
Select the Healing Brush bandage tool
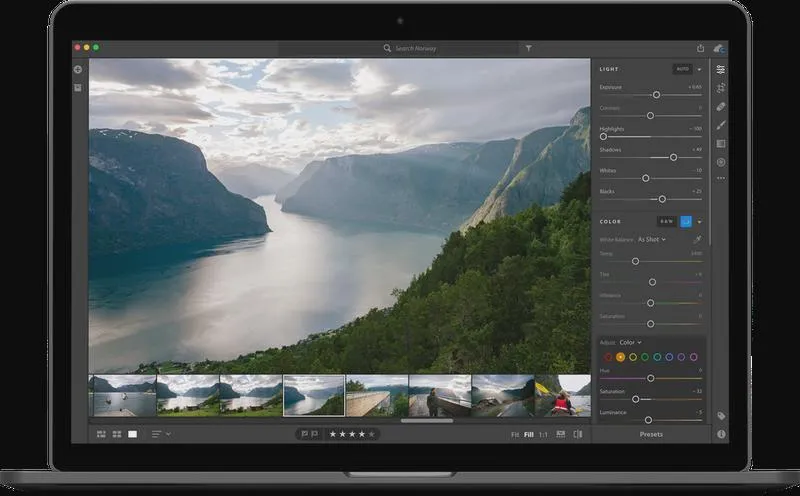click(x=720, y=107)
